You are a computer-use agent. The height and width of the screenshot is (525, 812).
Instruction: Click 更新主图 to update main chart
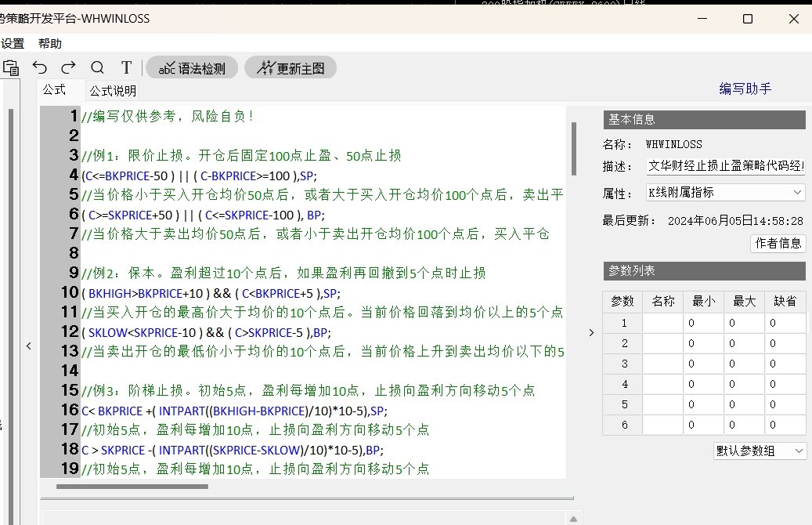tap(291, 68)
